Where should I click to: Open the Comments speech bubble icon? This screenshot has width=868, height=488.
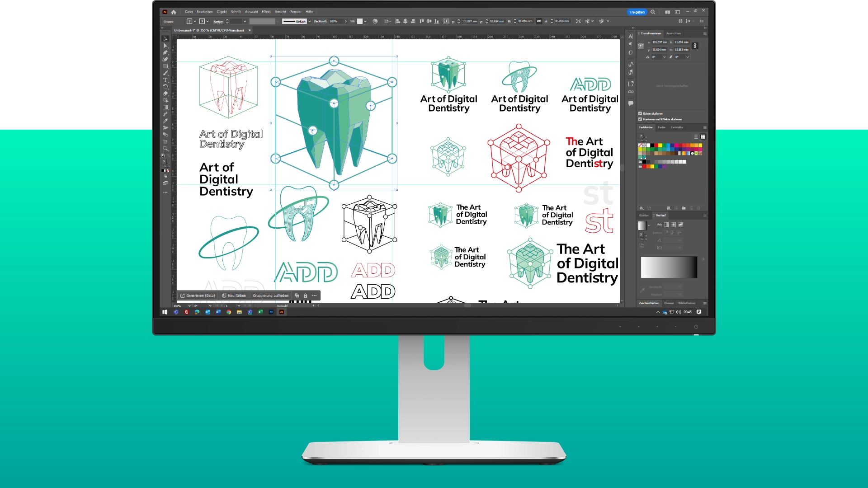pyautogui.click(x=631, y=103)
